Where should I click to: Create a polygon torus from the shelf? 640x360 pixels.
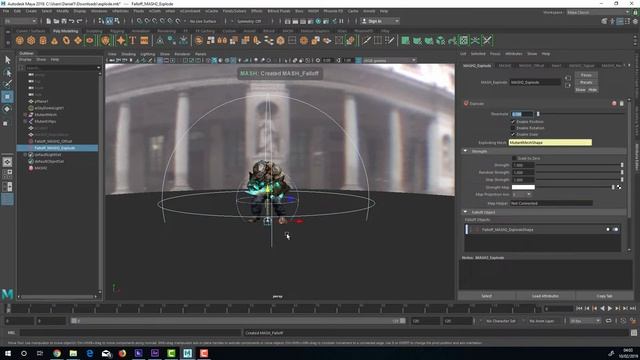(x=66, y=40)
